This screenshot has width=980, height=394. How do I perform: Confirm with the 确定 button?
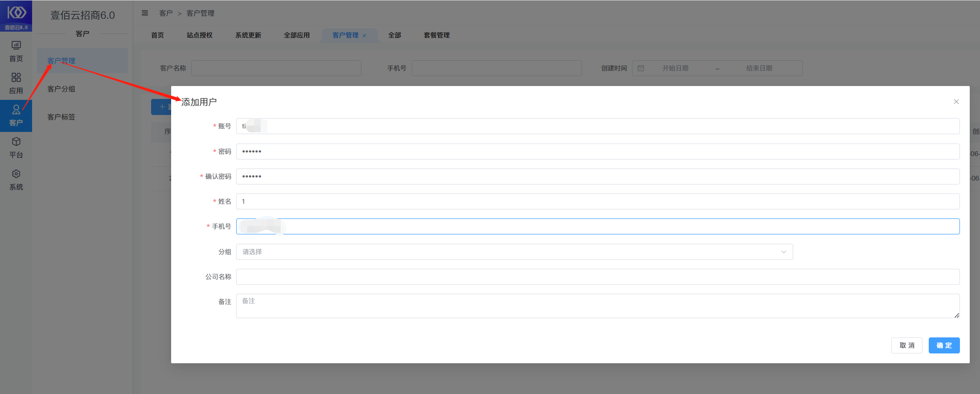pyautogui.click(x=944, y=345)
